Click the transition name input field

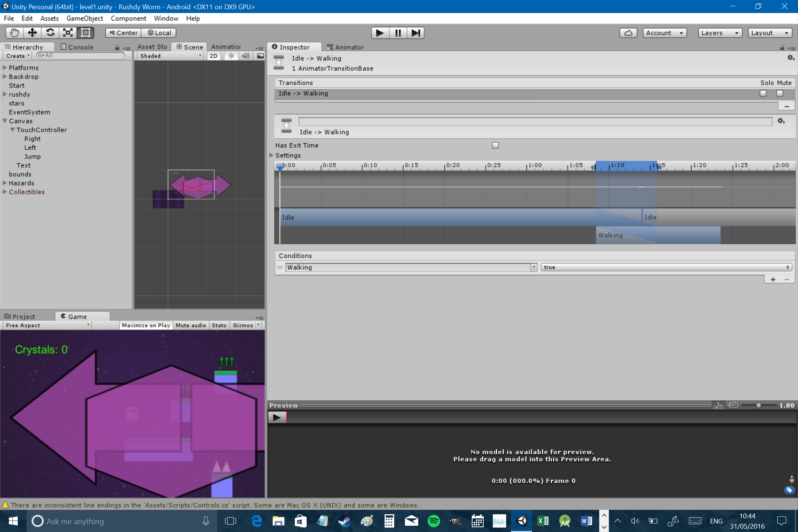pyautogui.click(x=535, y=121)
